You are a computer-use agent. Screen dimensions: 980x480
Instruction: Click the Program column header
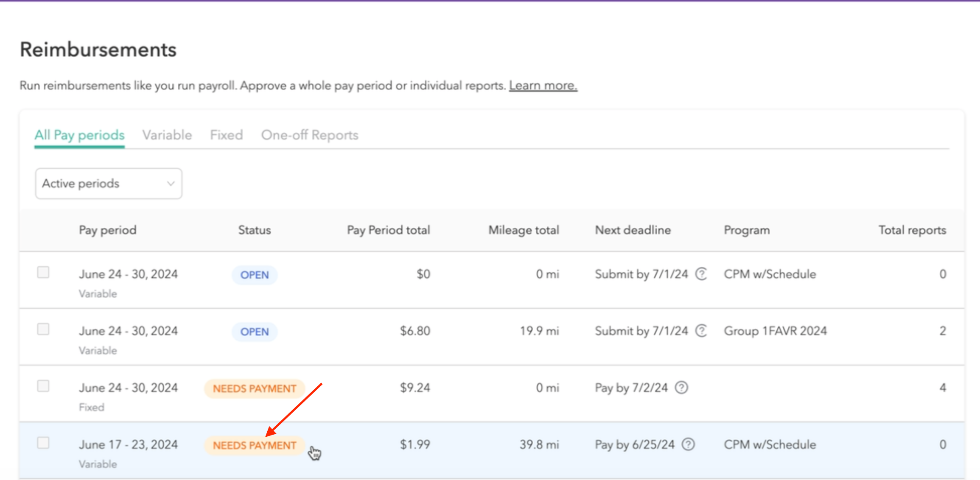click(747, 230)
